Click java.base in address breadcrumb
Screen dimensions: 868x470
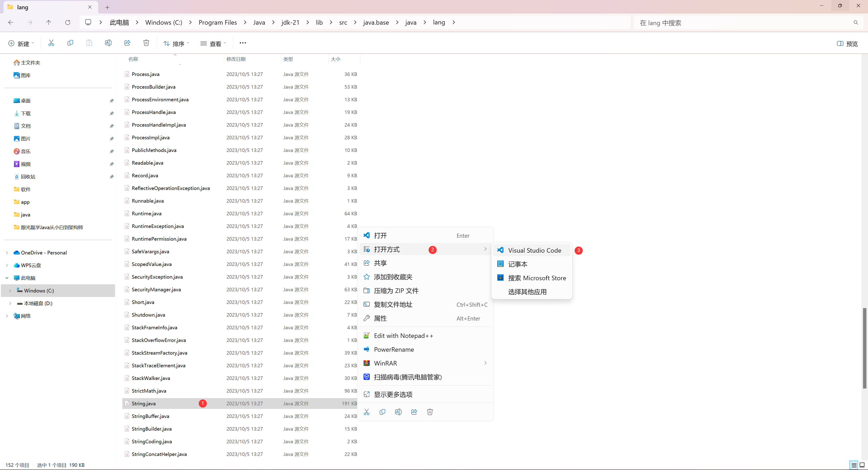click(x=376, y=23)
